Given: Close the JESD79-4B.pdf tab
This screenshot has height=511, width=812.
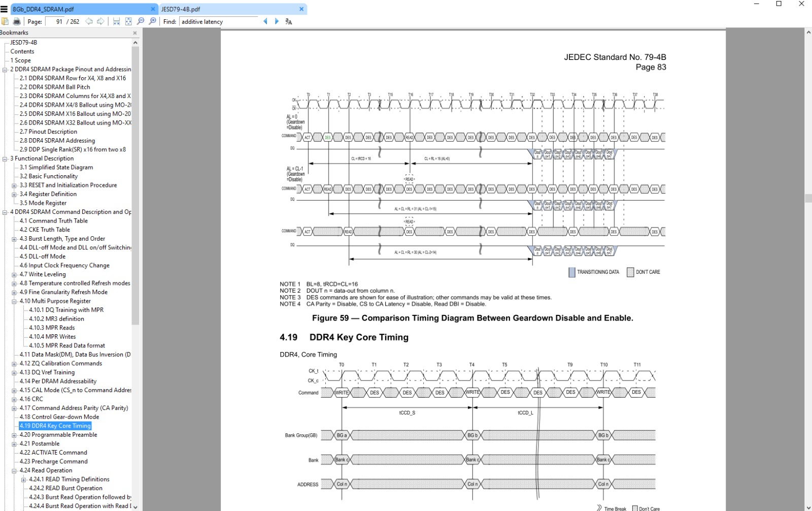Looking at the screenshot, I should (301, 9).
